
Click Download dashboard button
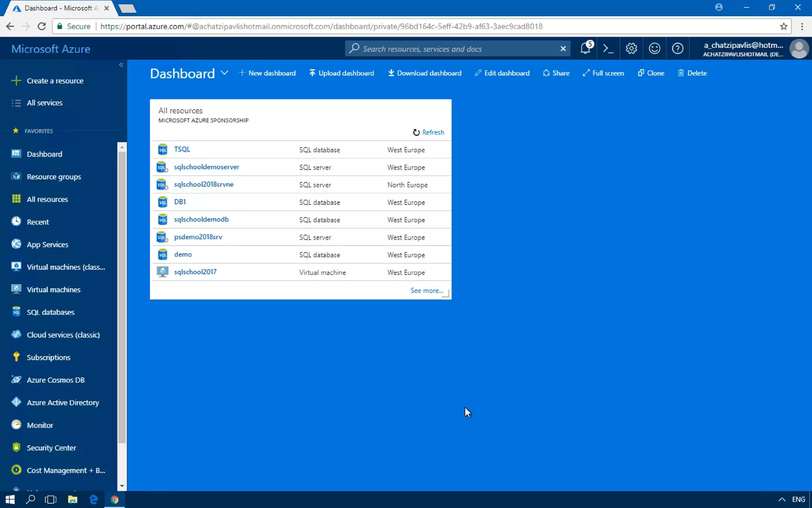[425, 73]
